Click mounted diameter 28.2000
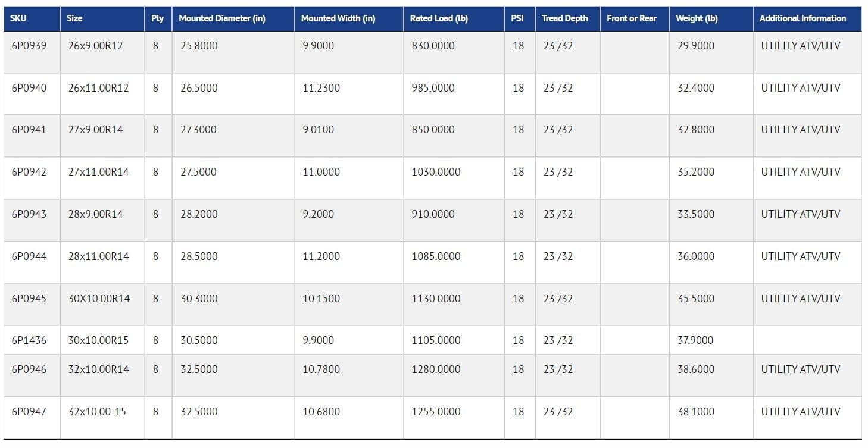This screenshot has height=448, width=868. (199, 214)
